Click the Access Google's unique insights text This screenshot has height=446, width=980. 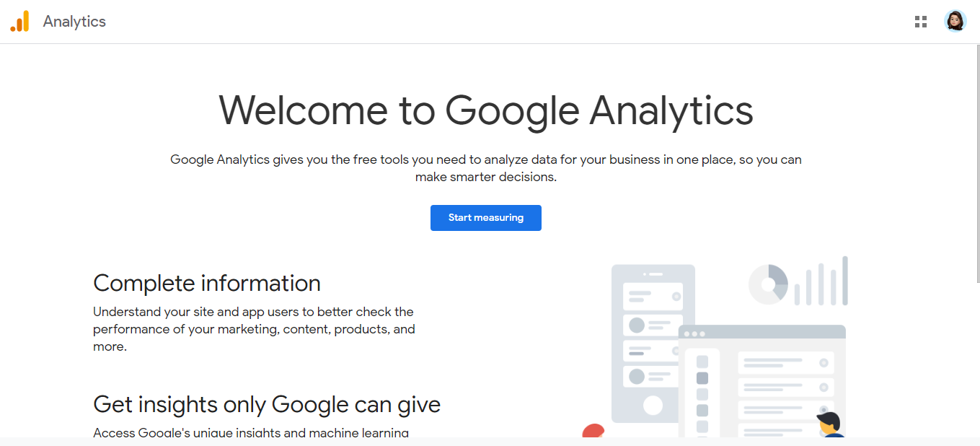[x=251, y=432]
